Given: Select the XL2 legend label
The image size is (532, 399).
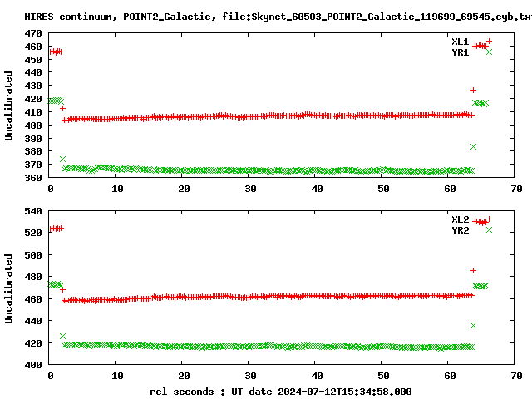Looking at the screenshot, I should tap(460, 219).
